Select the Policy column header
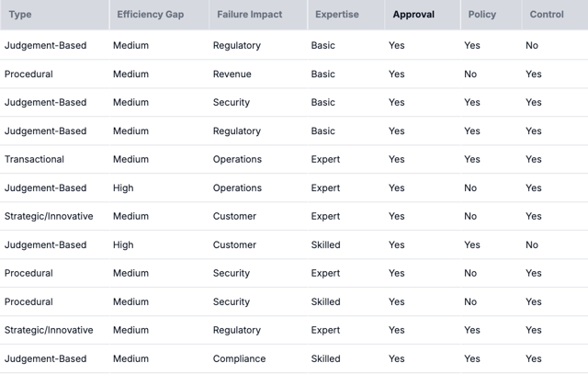The image size is (588, 374). (x=482, y=15)
